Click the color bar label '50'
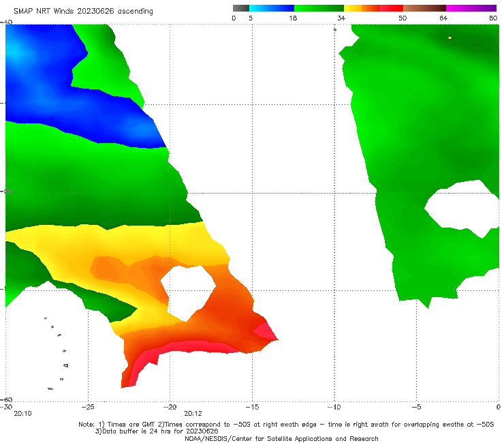504x443 pixels. 403,18
